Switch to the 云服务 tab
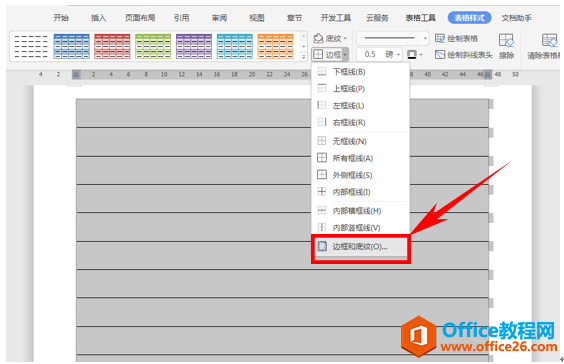Image resolution: width=564 pixels, height=364 pixels. [377, 18]
